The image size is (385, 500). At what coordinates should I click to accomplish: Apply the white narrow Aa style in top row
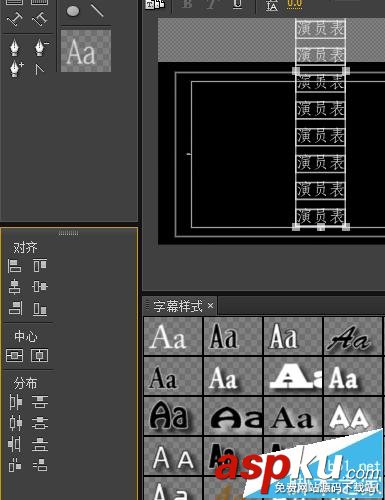click(293, 336)
